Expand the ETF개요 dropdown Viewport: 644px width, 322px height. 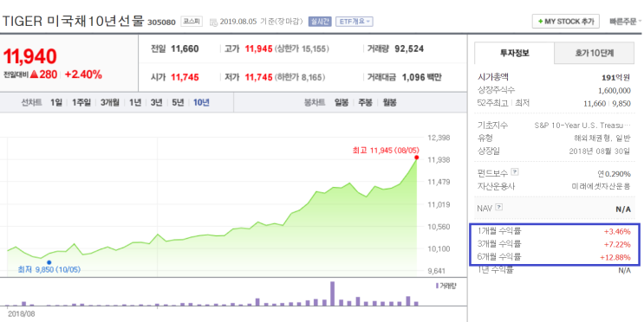pos(354,22)
